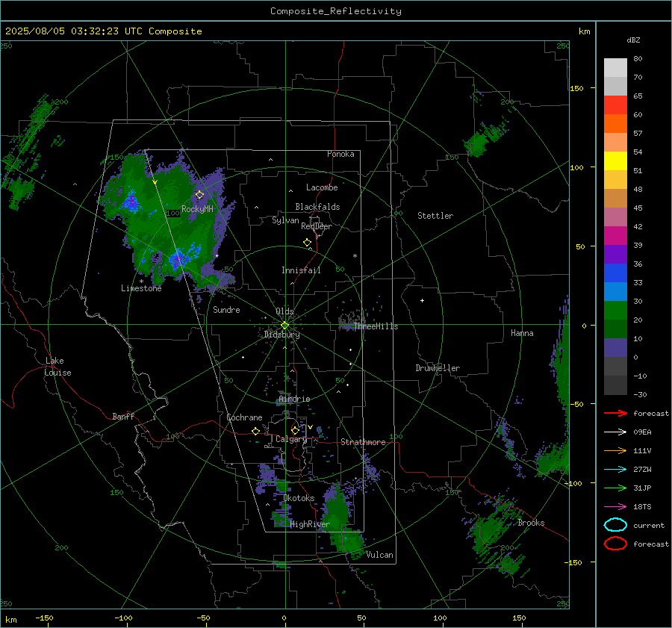Click the Limestone label
Viewport: 672px width, 628px height.
(x=141, y=288)
